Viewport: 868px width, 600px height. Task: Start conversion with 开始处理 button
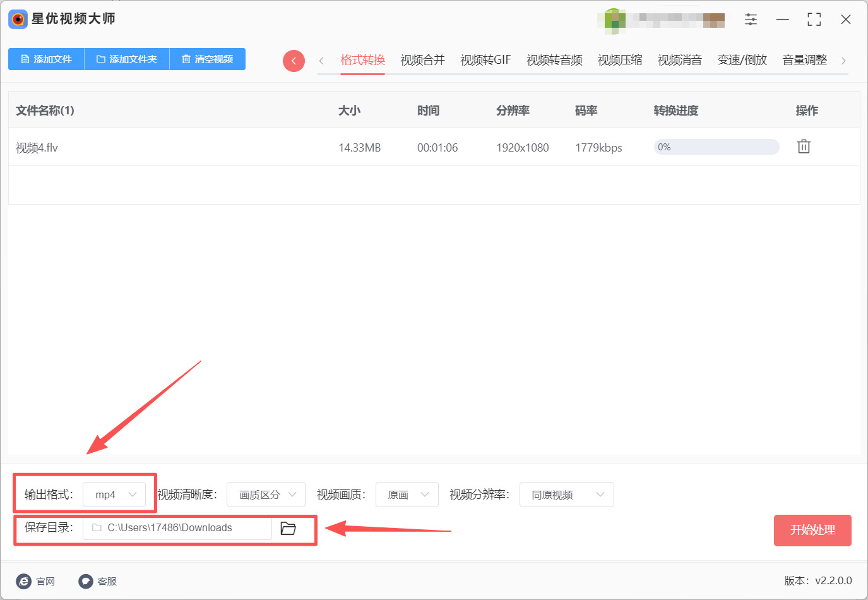point(812,530)
